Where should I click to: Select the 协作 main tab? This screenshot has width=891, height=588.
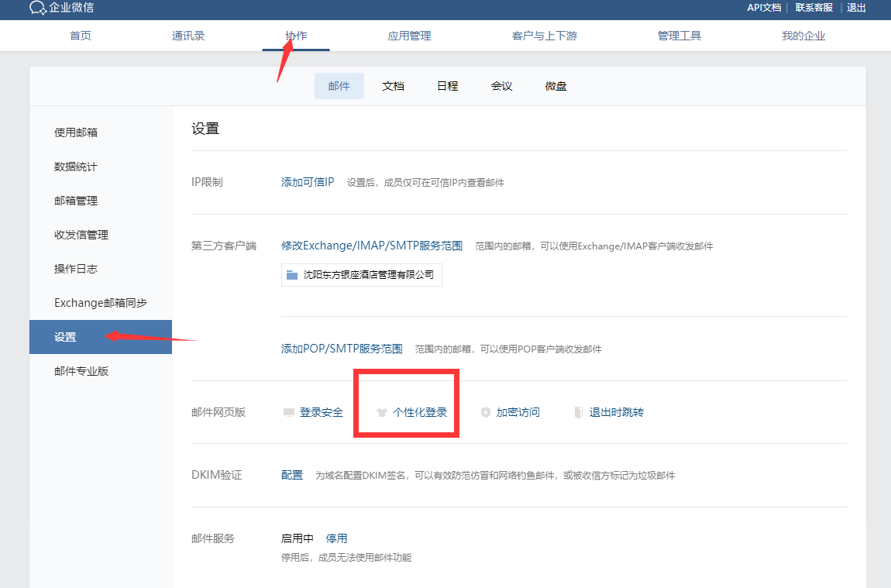click(296, 36)
